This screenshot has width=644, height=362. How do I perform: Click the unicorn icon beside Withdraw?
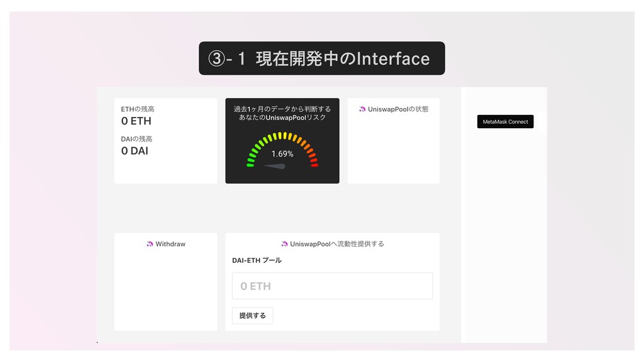150,244
